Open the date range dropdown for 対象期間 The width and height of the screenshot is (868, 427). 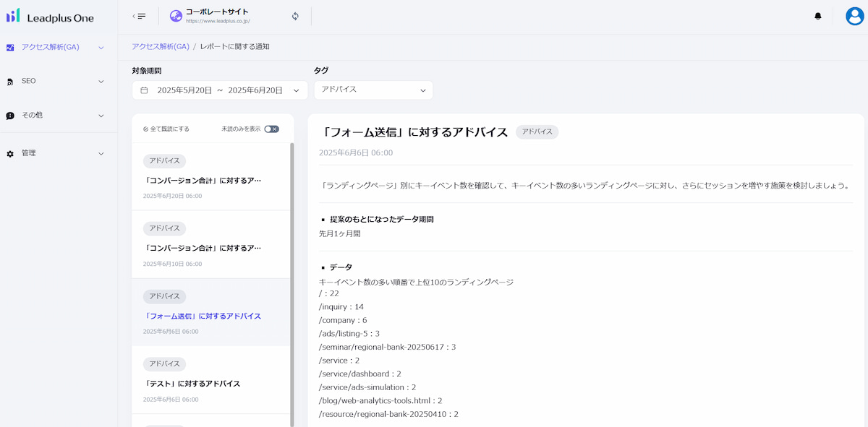pos(295,90)
